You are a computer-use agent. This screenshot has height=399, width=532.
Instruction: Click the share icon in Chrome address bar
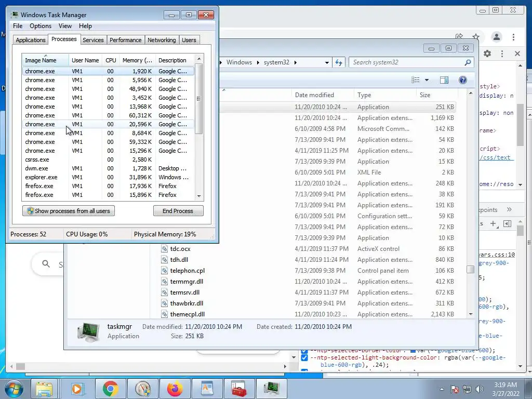coord(459,36)
